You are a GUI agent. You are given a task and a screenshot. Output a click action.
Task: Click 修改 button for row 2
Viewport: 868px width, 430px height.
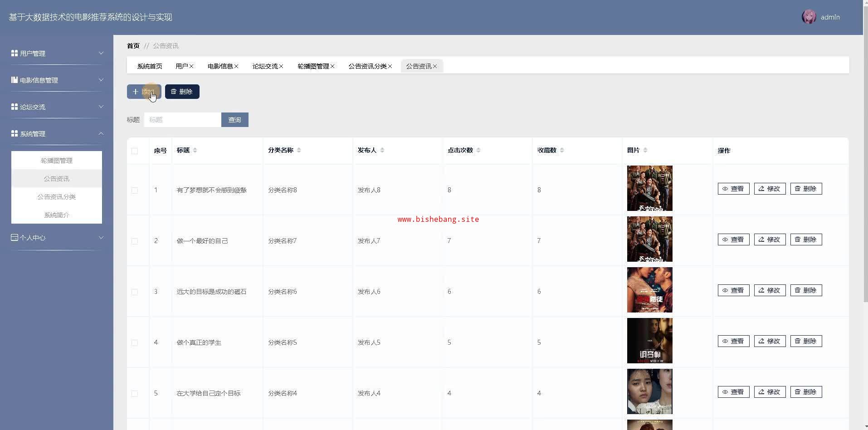pyautogui.click(x=770, y=239)
